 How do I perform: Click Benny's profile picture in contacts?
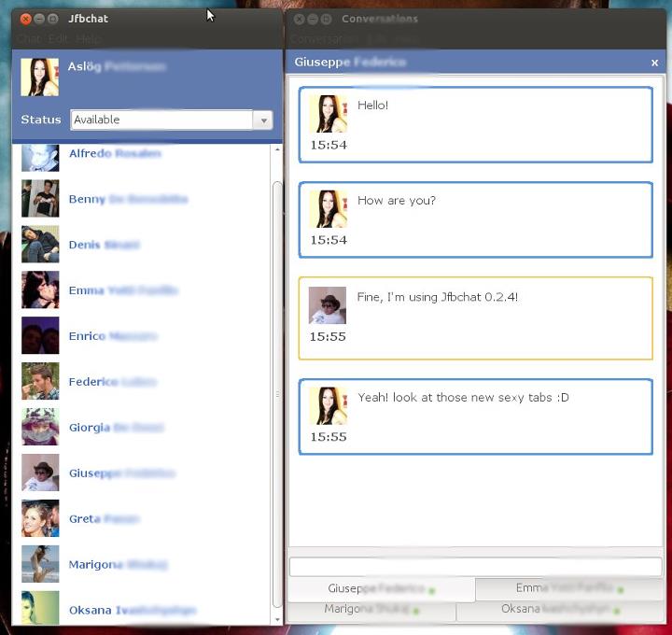tap(40, 199)
